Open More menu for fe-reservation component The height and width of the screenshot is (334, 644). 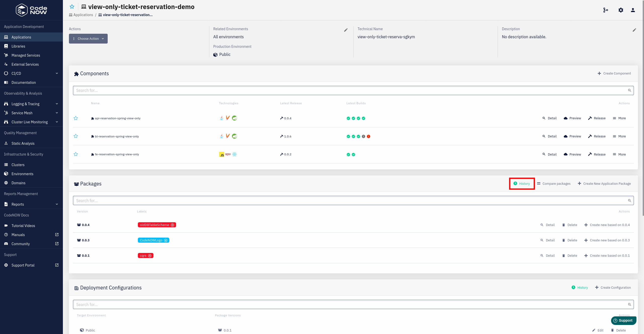click(619, 155)
